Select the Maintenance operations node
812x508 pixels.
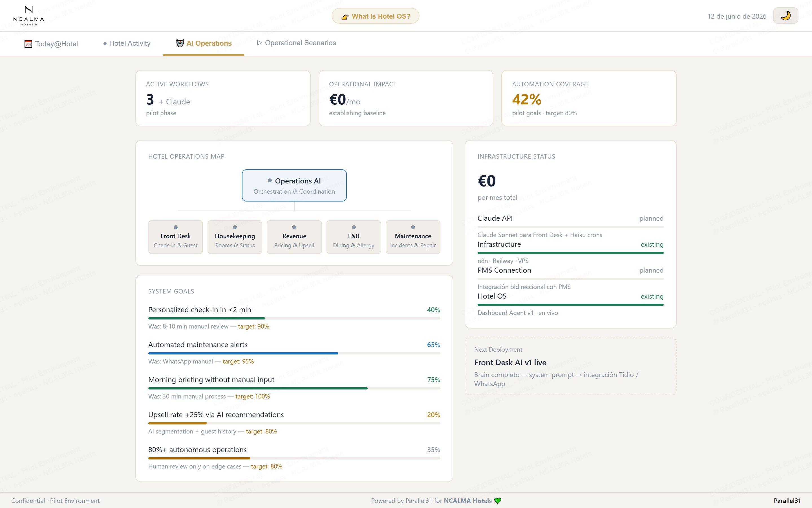coord(413,237)
